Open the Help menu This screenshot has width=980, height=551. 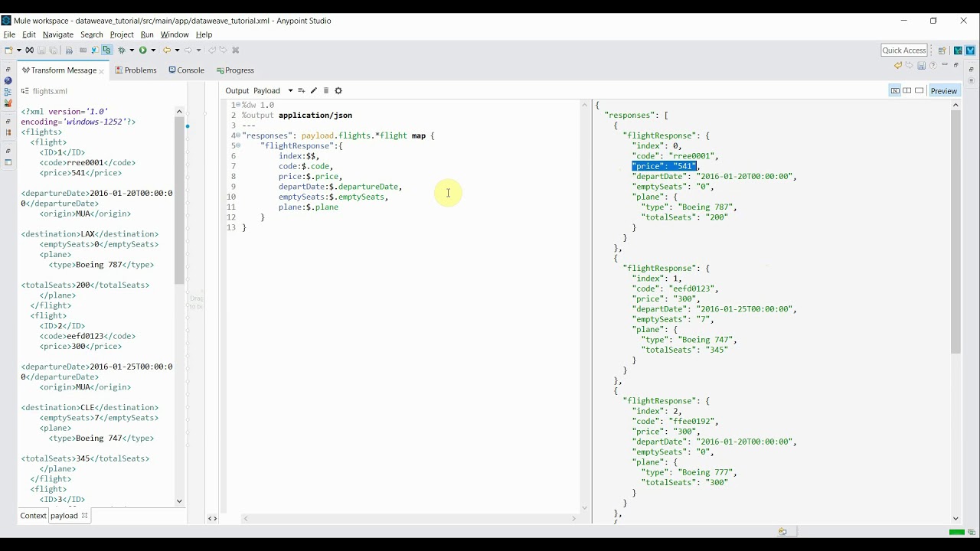pos(204,34)
